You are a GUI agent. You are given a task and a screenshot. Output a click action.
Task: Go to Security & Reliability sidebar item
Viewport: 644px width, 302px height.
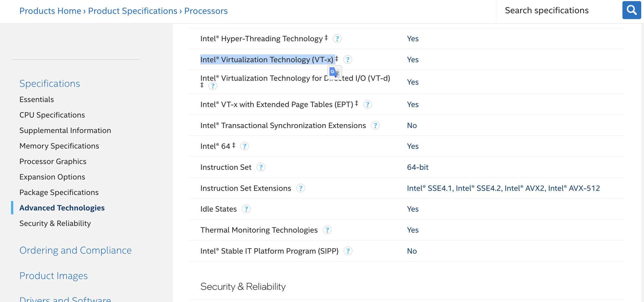click(55, 223)
